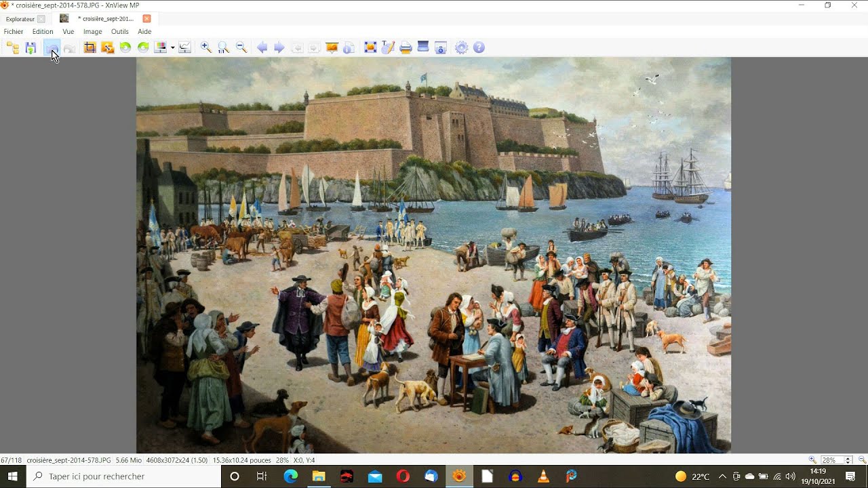Viewport: 868px width, 488px height.
Task: Open the Windows notification center
Action: [851, 476]
